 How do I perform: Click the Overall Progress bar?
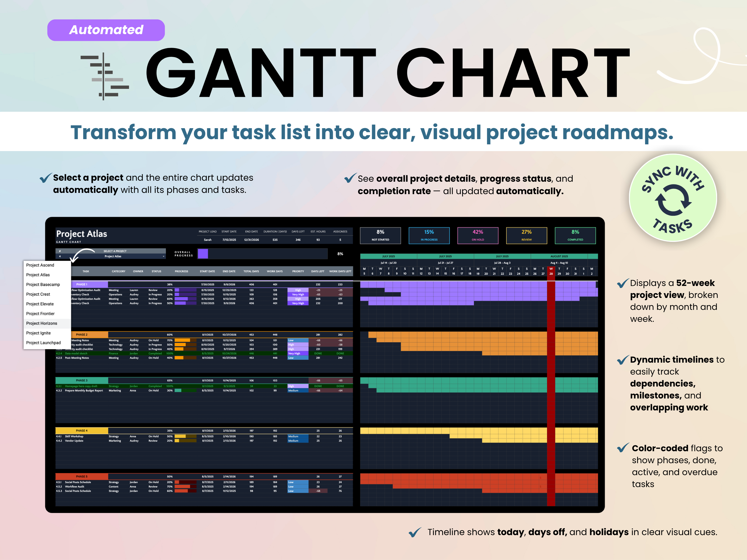262,254
